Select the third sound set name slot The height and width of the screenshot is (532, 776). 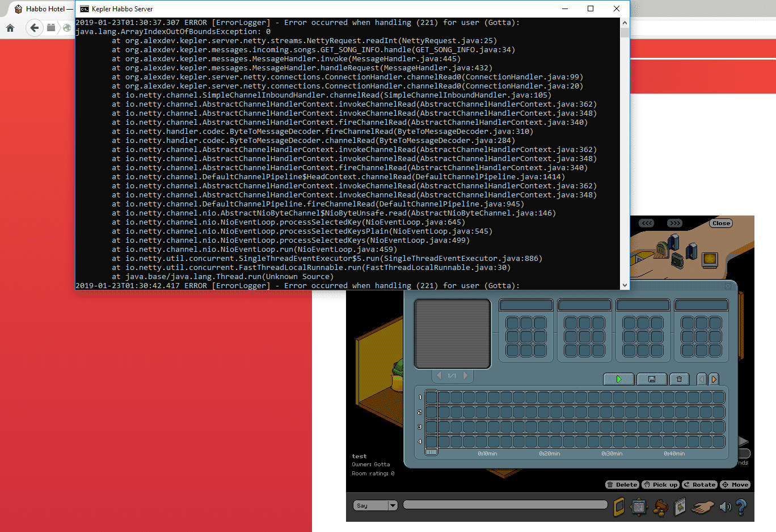coord(643,305)
